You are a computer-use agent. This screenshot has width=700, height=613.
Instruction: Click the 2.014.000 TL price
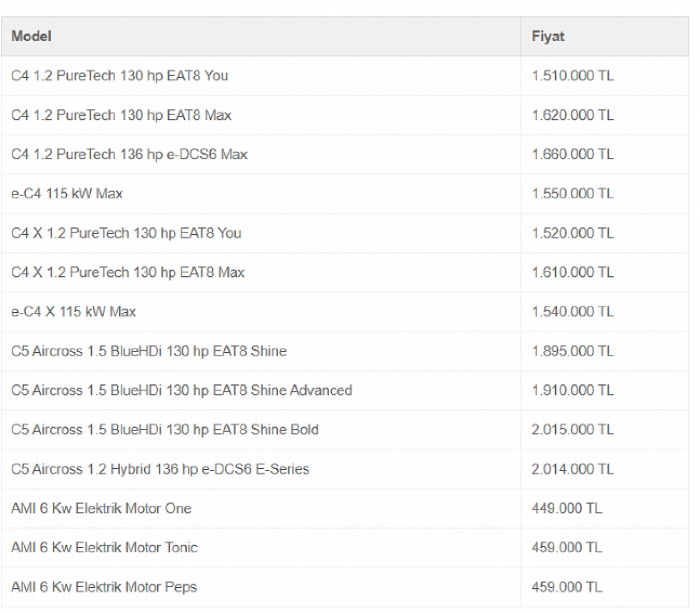coord(572,469)
